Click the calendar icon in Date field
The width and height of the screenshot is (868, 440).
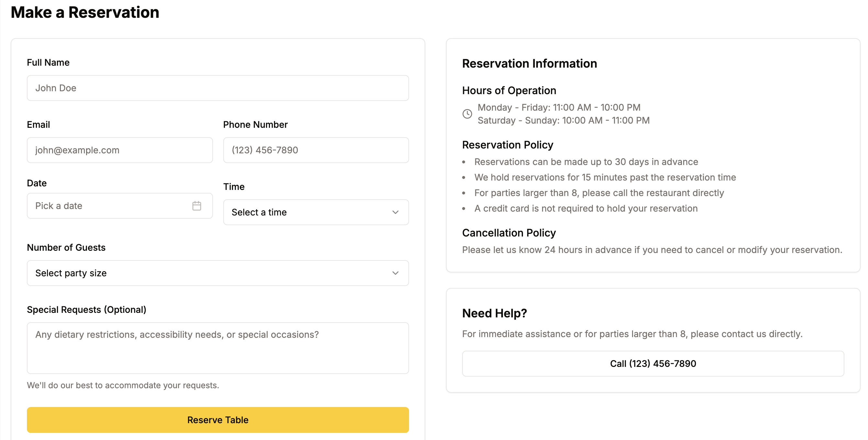click(197, 206)
